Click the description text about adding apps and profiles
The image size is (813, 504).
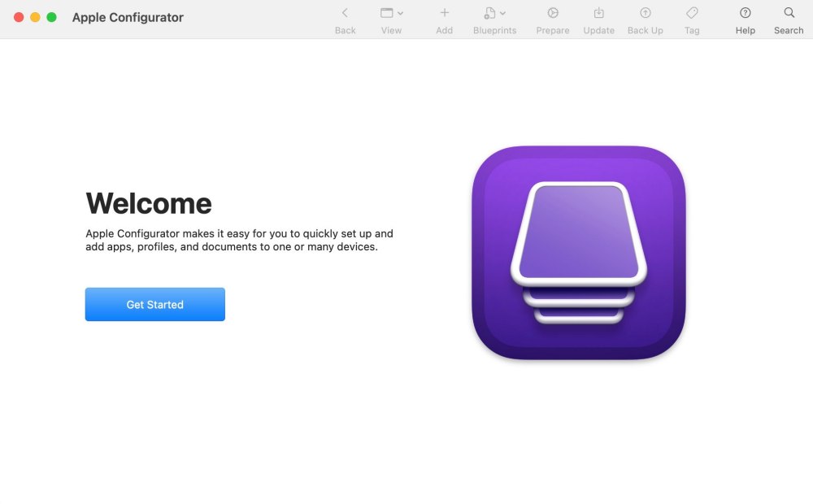pyautogui.click(x=239, y=240)
